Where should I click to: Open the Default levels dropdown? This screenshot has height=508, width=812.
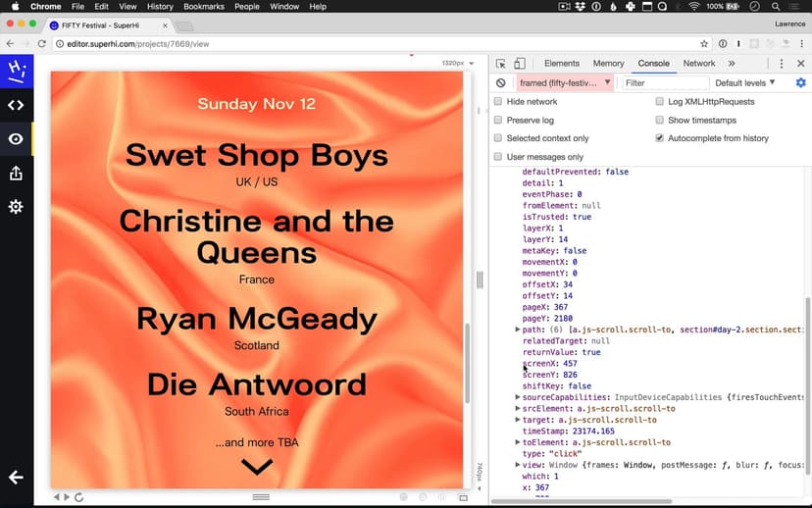coord(744,83)
